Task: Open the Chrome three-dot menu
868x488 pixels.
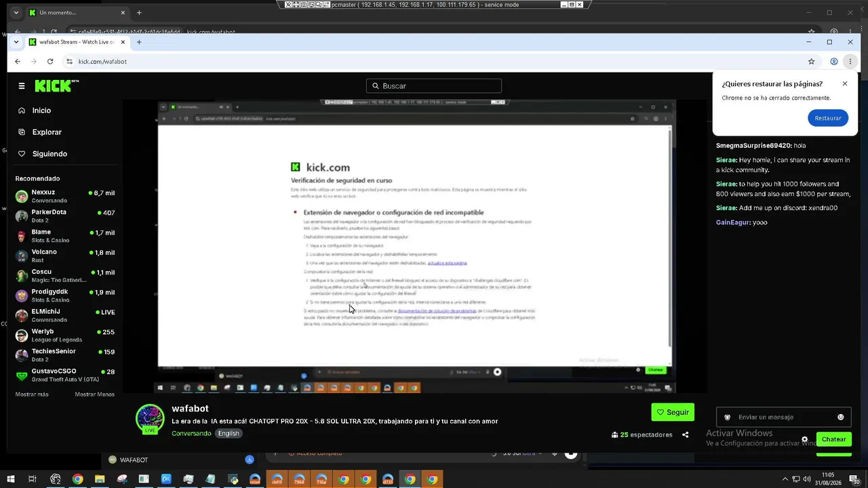Action: [x=850, y=62]
